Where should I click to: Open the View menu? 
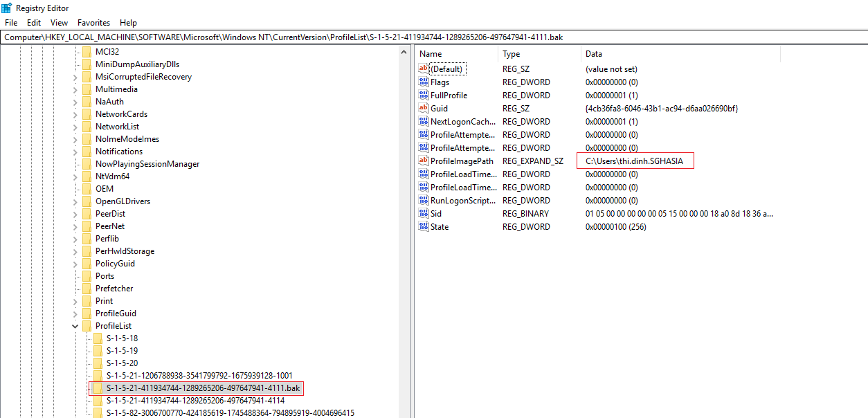tap(60, 23)
